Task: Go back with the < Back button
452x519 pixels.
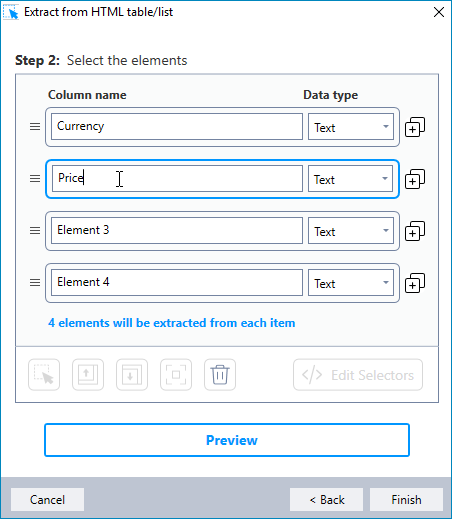Action: (326, 500)
